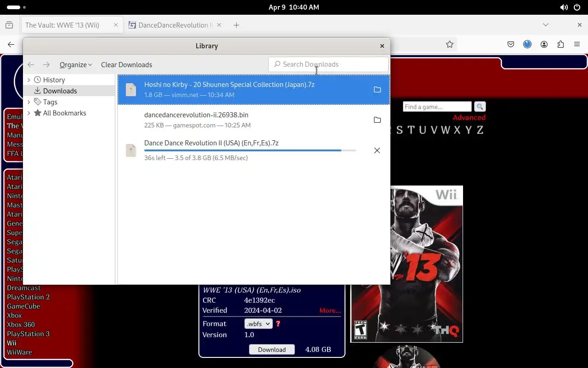This screenshot has width=588, height=368.
Task: Browse games starting with letter T
Action: tap(411, 130)
